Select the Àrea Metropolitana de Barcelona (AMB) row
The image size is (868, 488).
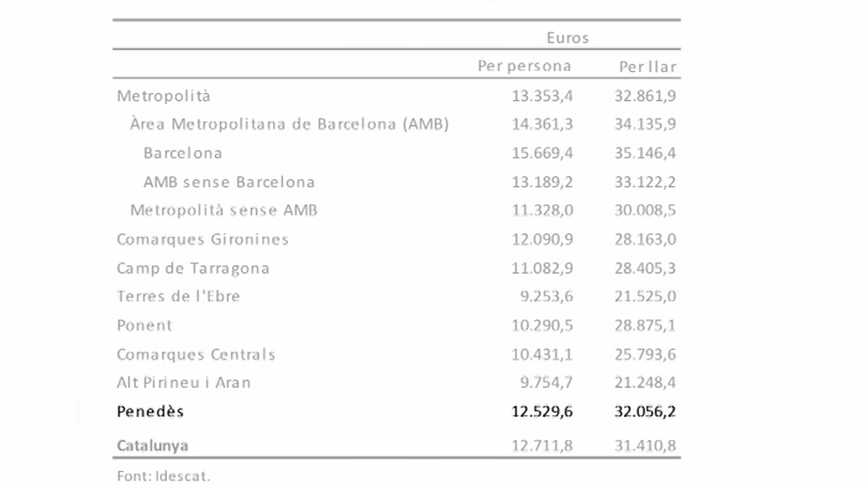(x=397, y=124)
